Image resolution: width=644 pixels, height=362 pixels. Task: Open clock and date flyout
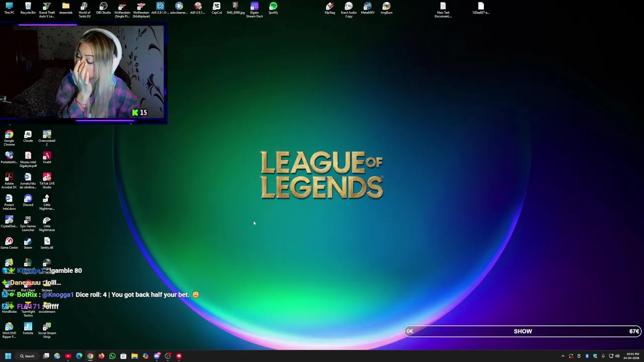coord(631,356)
